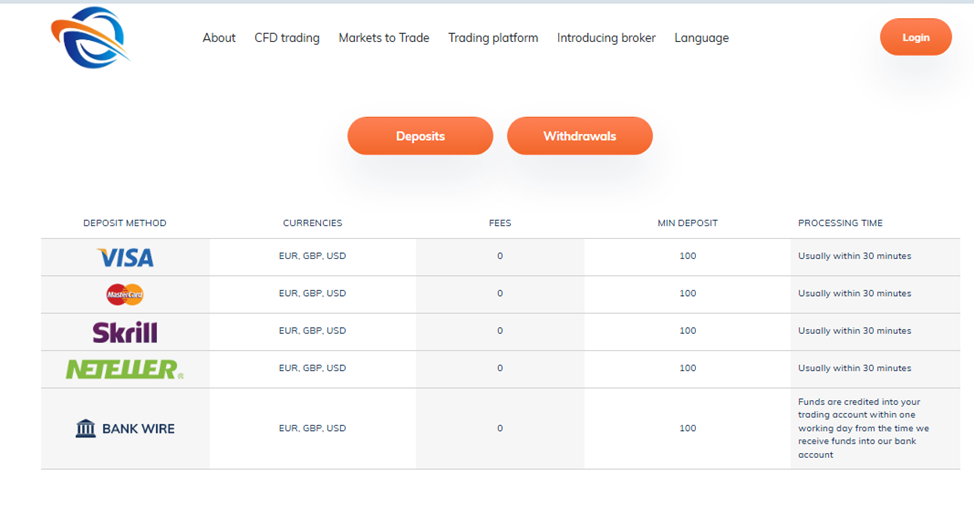Click the MasterCard logo

125,294
